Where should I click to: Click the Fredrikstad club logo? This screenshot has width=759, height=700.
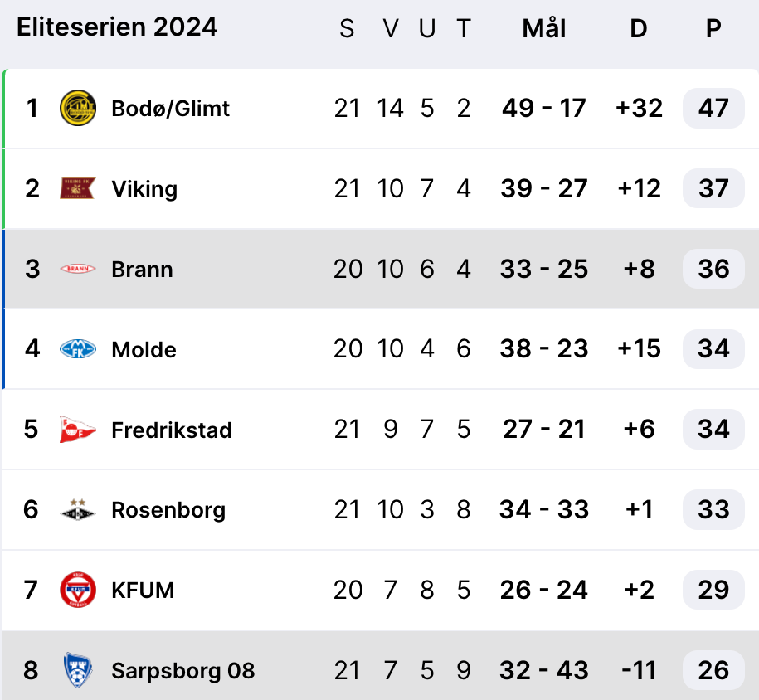78,430
